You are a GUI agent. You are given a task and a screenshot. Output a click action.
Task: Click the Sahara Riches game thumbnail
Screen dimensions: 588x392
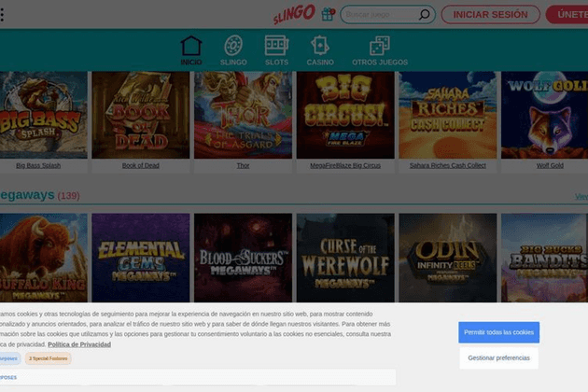[x=448, y=115]
